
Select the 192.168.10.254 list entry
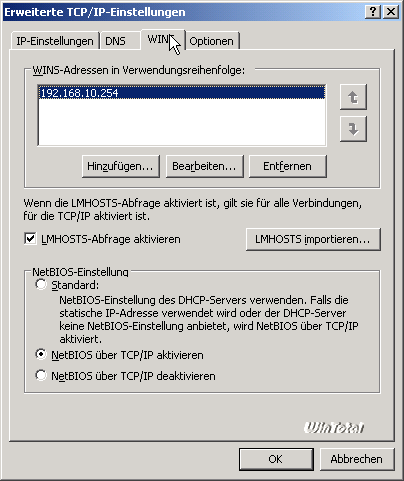pyautogui.click(x=182, y=93)
